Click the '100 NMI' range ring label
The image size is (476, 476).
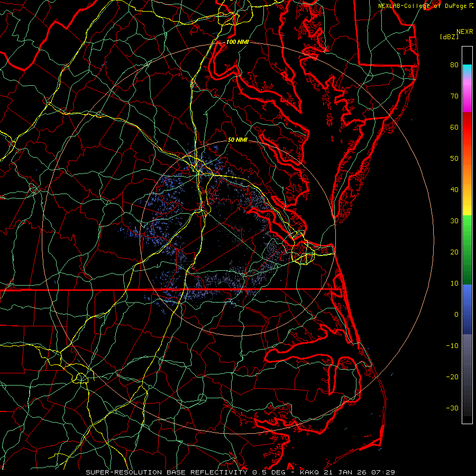click(x=237, y=42)
